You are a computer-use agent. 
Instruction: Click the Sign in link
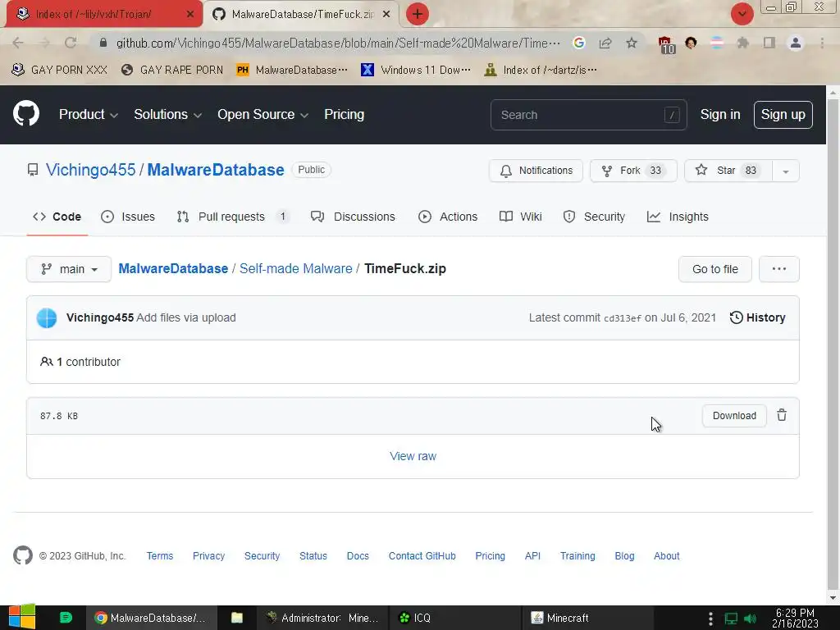[720, 115]
